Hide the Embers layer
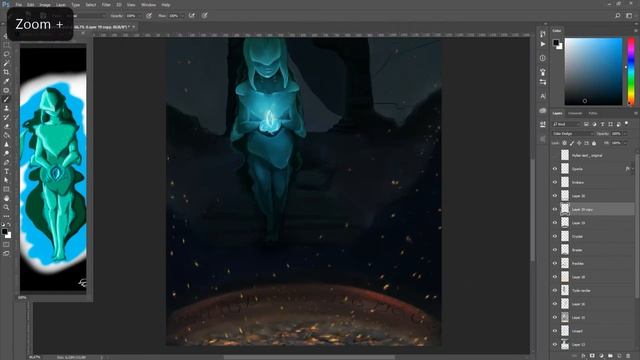The image size is (640, 360). point(555,182)
